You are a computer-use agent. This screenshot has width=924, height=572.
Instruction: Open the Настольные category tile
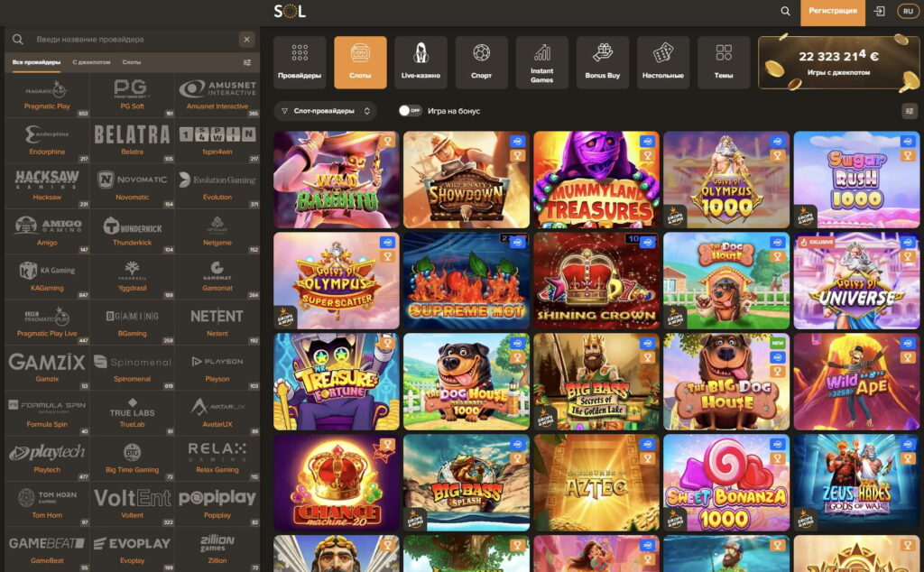663,62
